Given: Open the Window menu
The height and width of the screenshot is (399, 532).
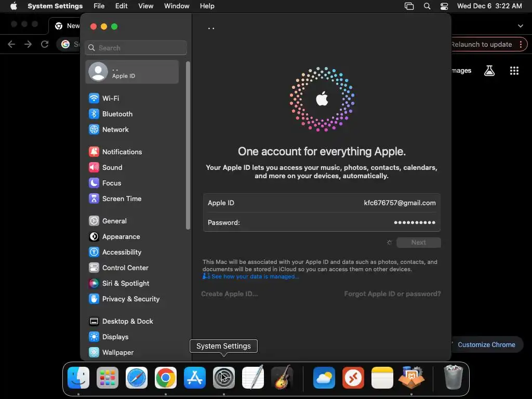Looking at the screenshot, I should pos(177,6).
